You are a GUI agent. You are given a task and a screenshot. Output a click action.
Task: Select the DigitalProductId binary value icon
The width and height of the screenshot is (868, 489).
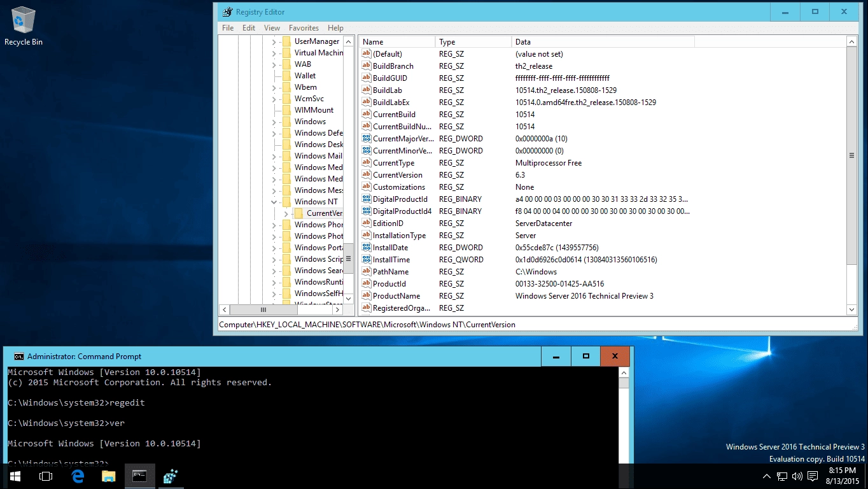pyautogui.click(x=367, y=199)
